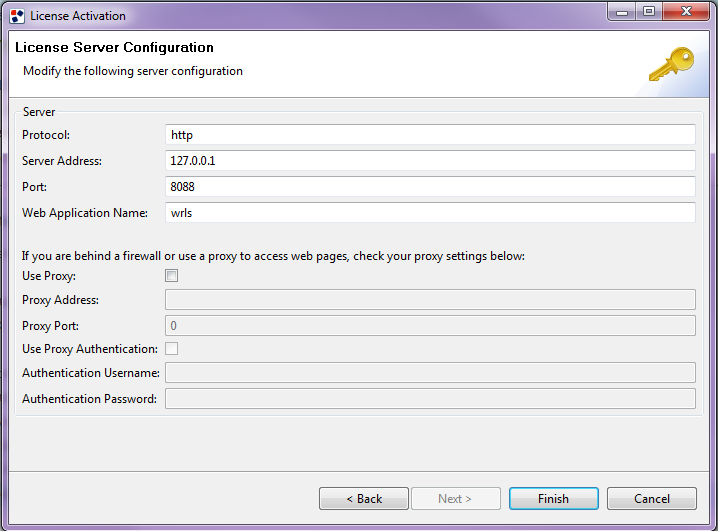Enable the Use Proxy checkbox
718x531 pixels.
[172, 276]
